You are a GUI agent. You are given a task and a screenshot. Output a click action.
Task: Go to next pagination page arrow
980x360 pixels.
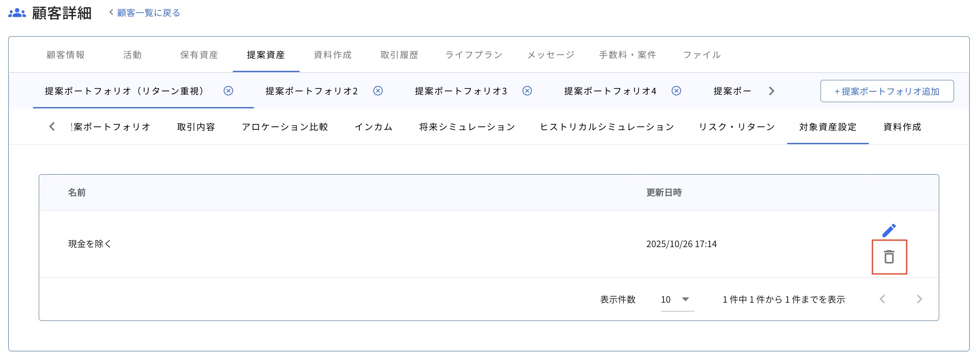[x=919, y=300]
